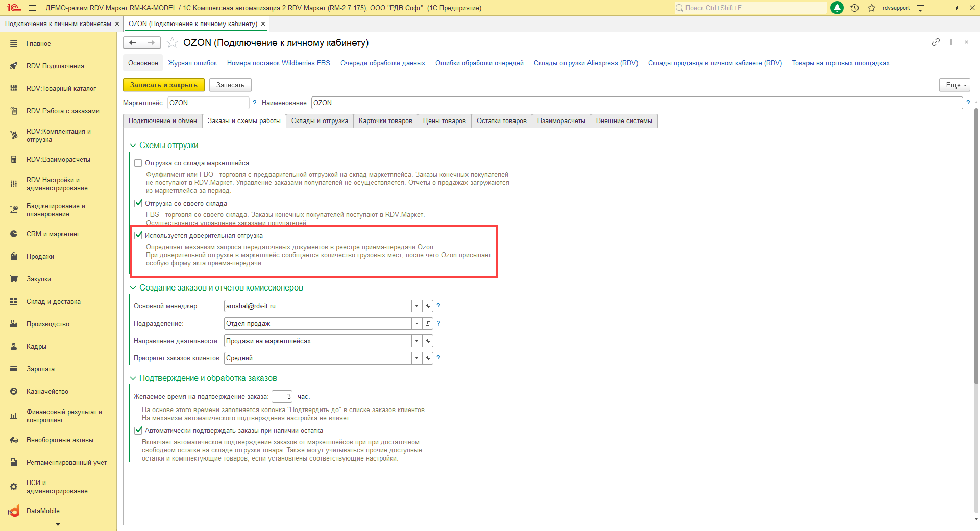
Task: Expand the Подразделение dropdown list
Action: (x=416, y=324)
